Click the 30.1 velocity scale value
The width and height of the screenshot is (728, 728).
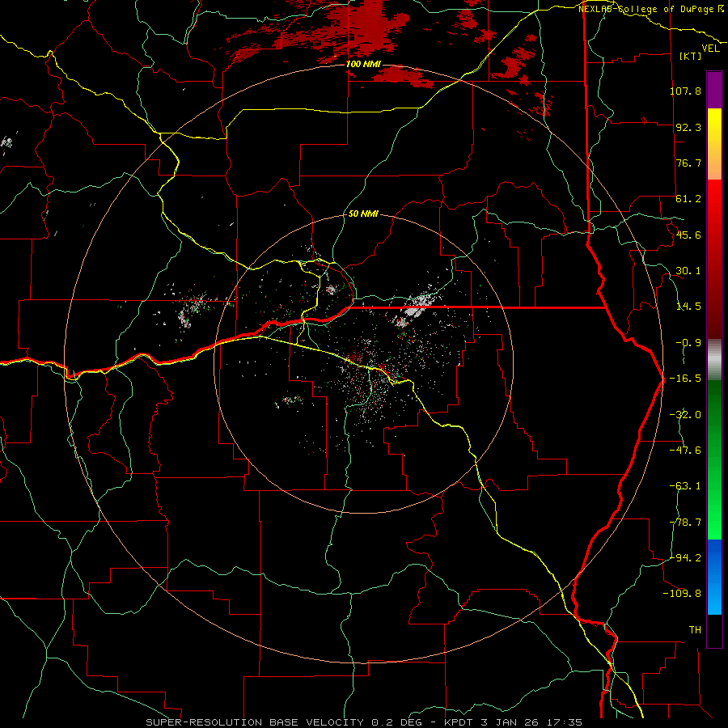tap(688, 271)
